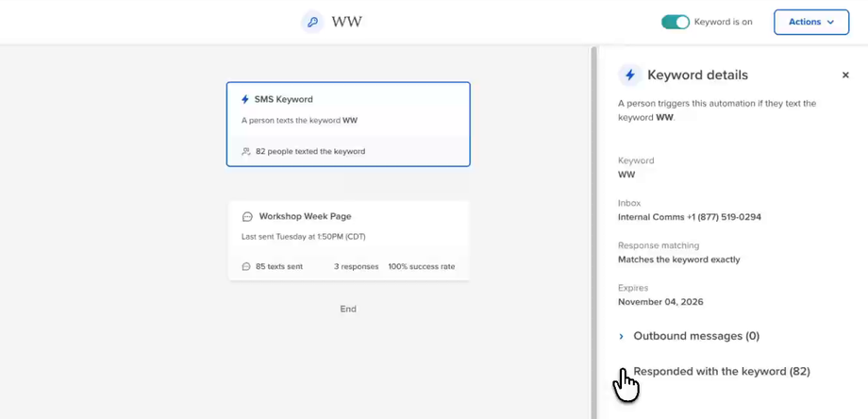Click the 85 texts sent stat
Viewport: 868px width, 419px height.
point(279,267)
